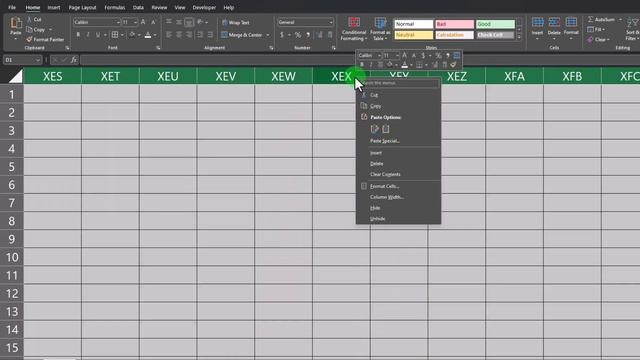Select Cut in the ribbon Clipboard group

tap(34, 20)
